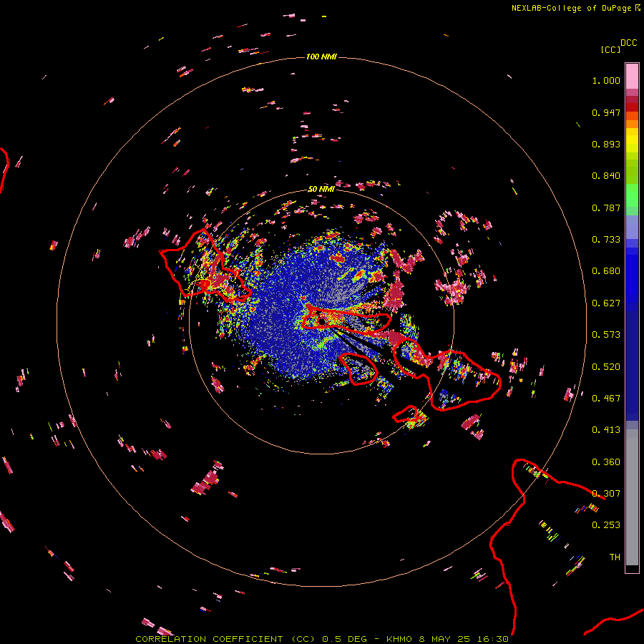Click the 0.467 color scale value

click(x=606, y=399)
